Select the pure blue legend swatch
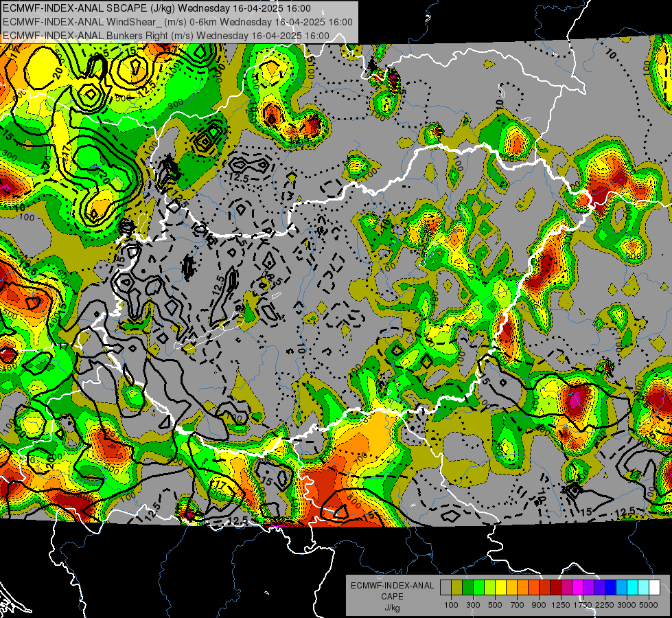 pos(611,588)
